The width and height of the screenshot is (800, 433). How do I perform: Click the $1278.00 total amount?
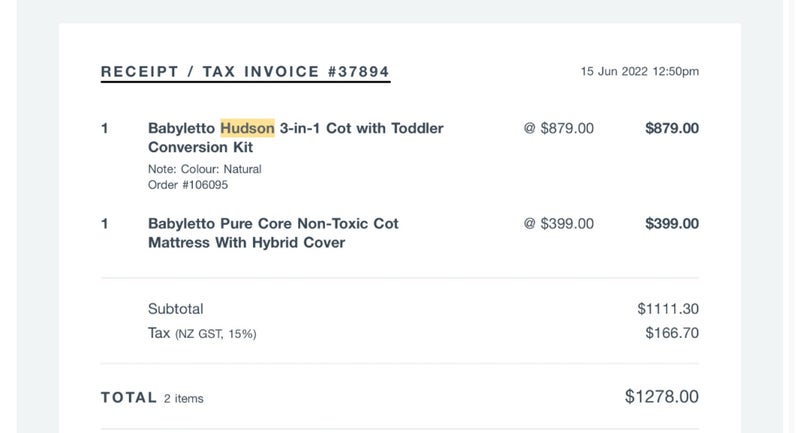click(662, 396)
